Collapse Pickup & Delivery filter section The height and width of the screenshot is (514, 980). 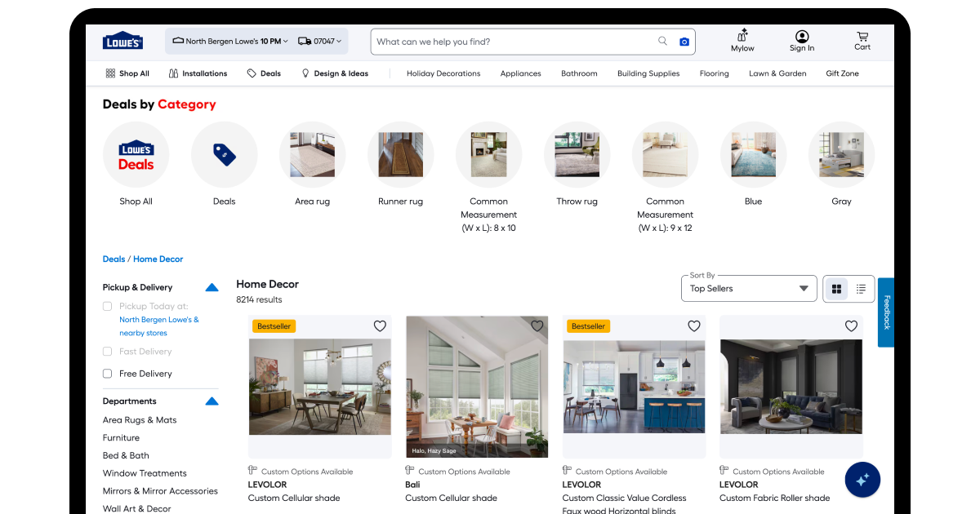212,287
